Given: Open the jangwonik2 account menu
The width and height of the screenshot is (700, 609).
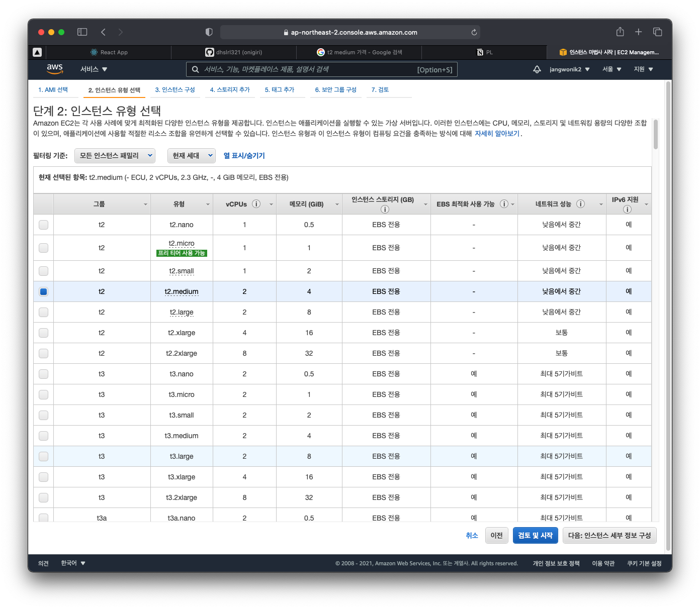Looking at the screenshot, I should [x=569, y=69].
